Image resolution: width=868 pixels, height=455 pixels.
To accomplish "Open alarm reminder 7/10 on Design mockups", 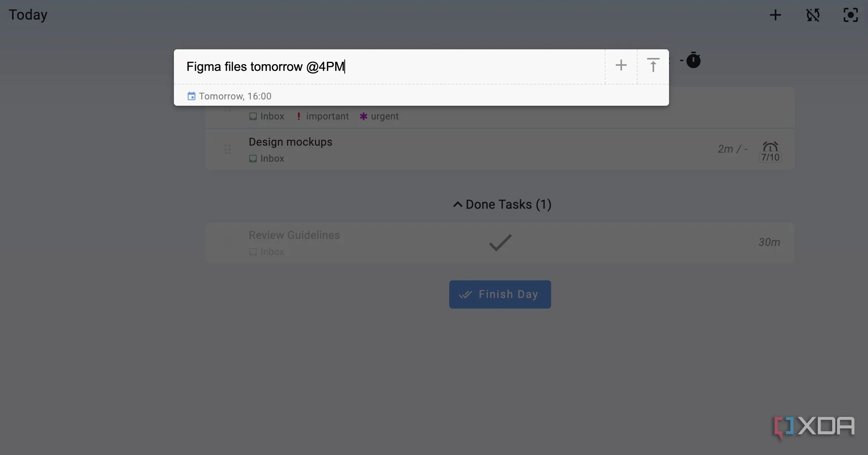I will [770, 152].
